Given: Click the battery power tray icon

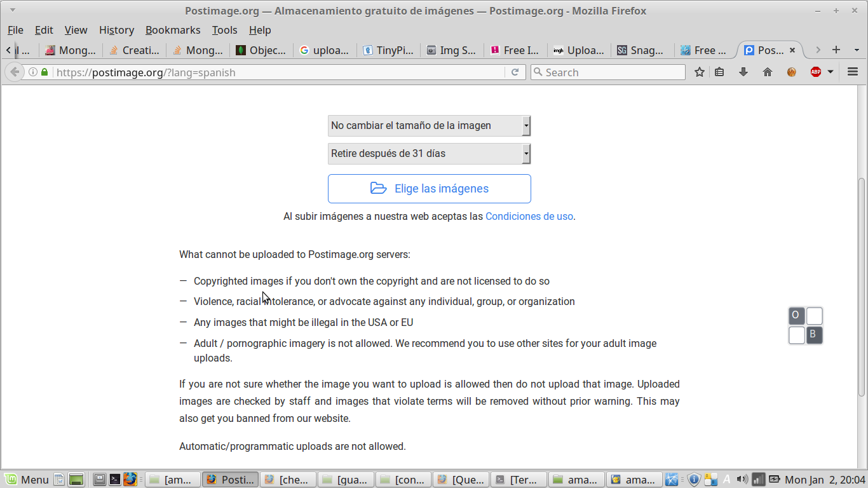Looking at the screenshot, I should (774, 479).
